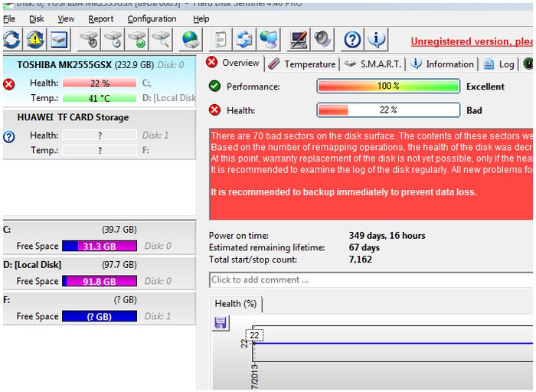
Task: Click the speaker sound toolbar icon
Action: (x=322, y=40)
